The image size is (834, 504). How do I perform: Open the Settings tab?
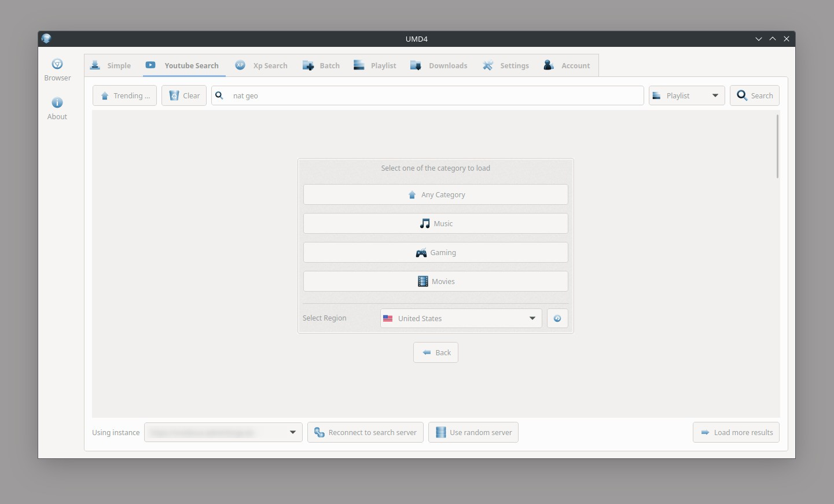[506, 65]
